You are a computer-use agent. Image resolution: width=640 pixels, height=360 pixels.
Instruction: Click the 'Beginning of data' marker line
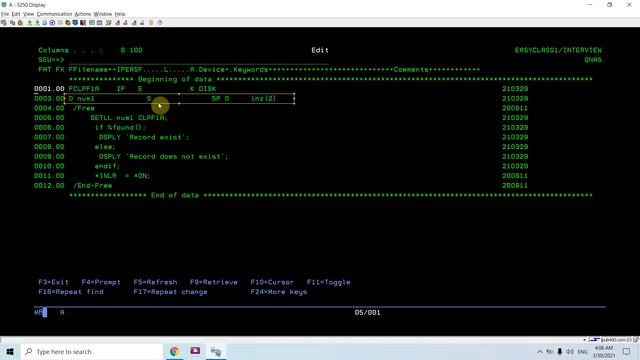click(x=331, y=79)
